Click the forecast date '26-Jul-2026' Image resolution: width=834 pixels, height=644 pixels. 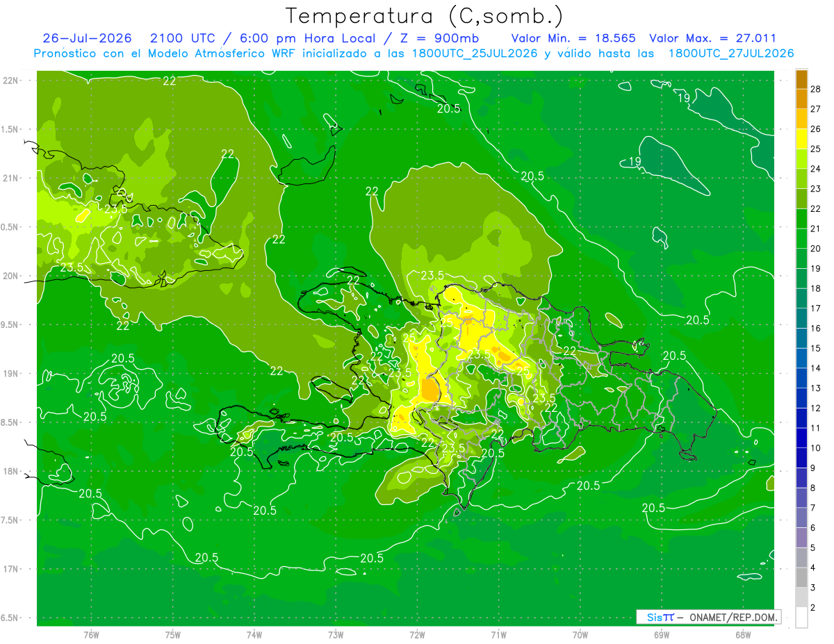(x=86, y=38)
